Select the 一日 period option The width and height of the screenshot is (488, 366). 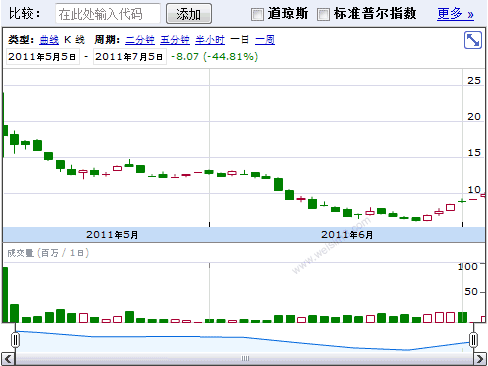tap(240, 40)
